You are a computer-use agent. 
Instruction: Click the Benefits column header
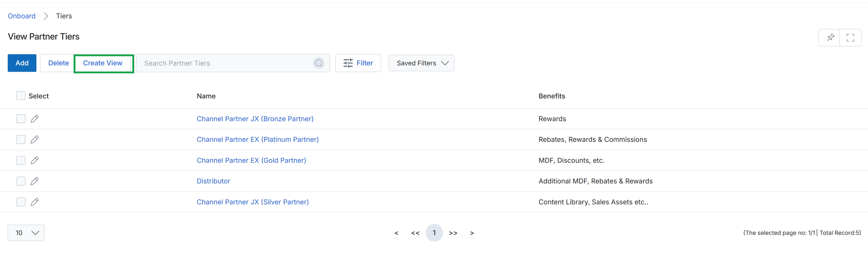tap(552, 96)
